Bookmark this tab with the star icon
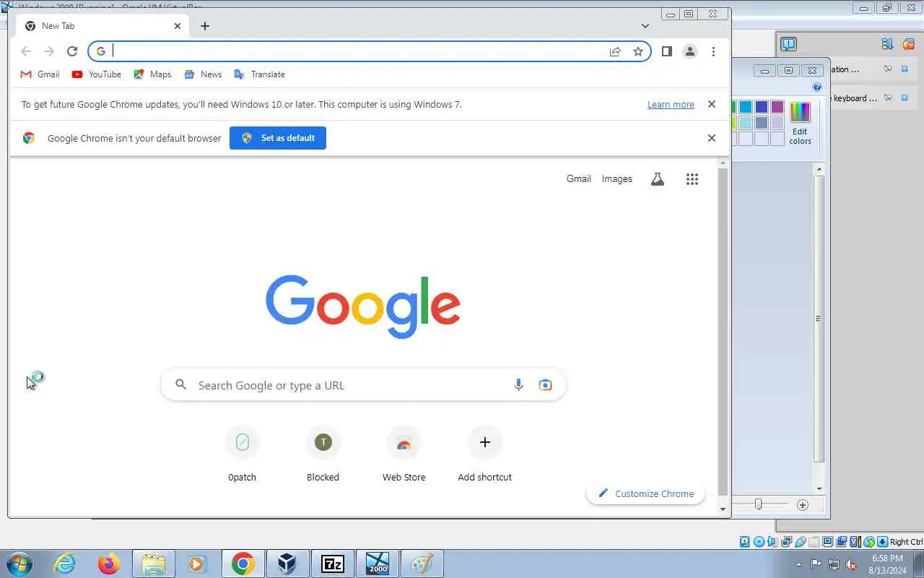The image size is (924, 578). (638, 51)
